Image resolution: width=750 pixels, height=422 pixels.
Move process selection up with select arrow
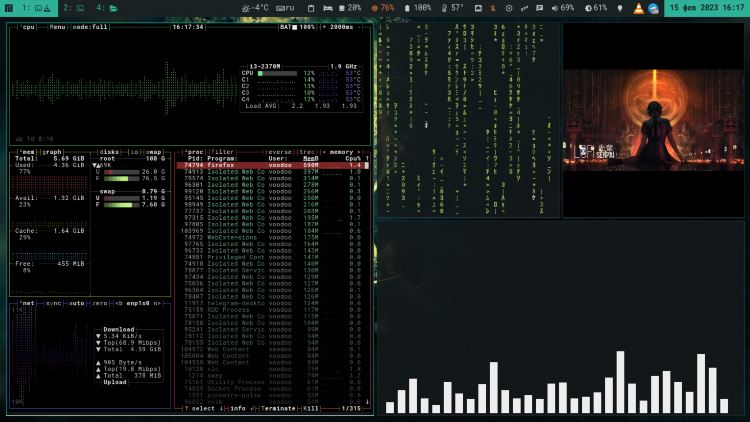coord(186,409)
